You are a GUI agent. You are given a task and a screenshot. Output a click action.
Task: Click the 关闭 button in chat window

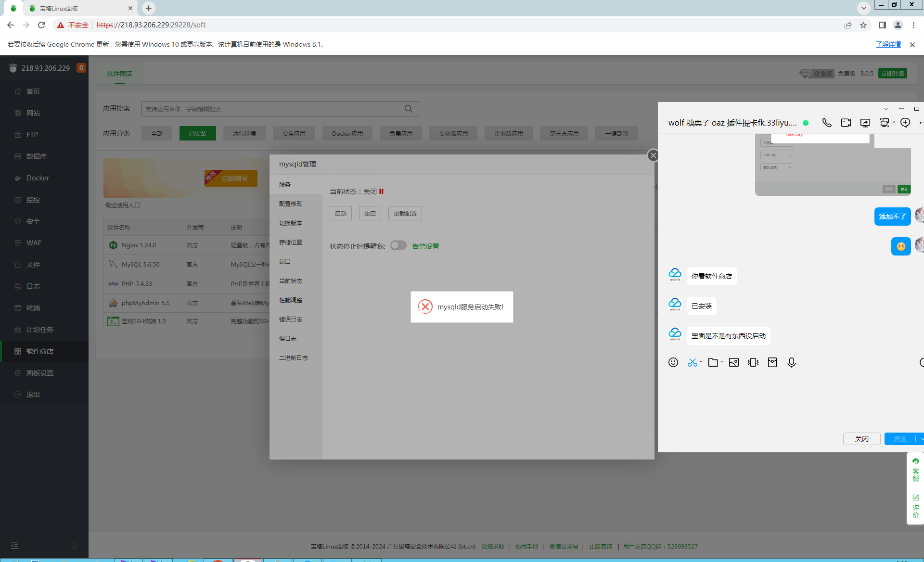tap(862, 439)
